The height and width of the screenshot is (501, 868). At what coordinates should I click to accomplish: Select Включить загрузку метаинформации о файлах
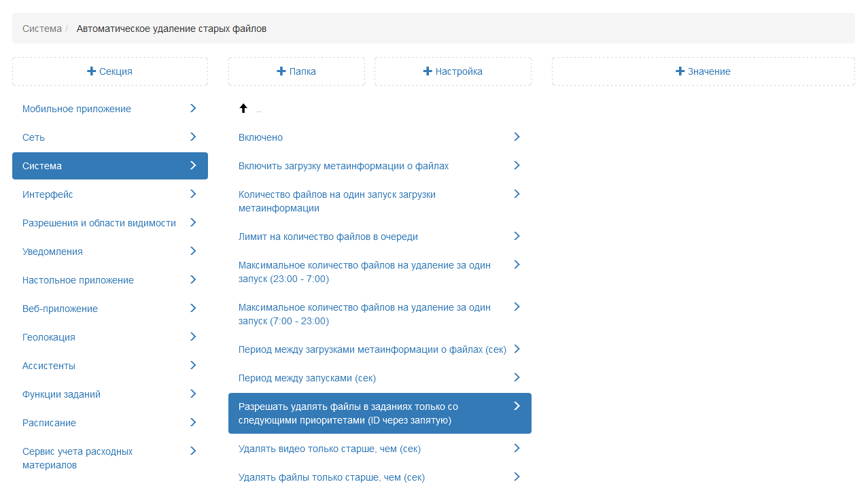343,166
